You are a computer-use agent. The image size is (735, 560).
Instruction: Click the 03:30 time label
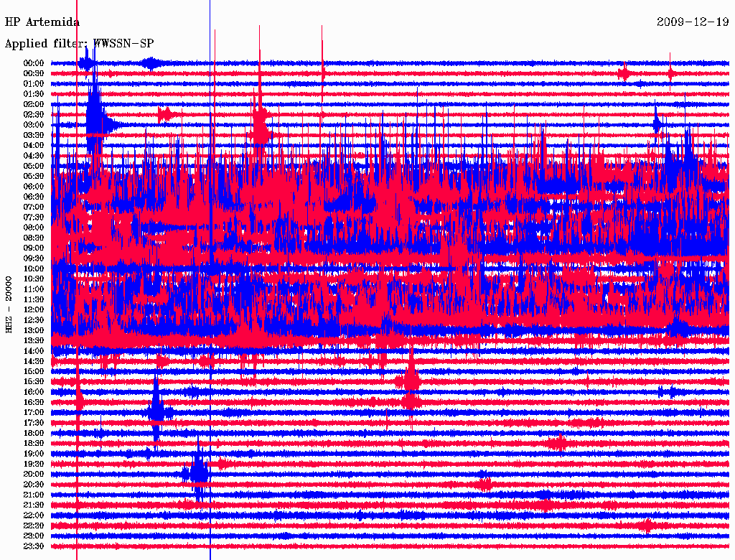tap(34, 135)
